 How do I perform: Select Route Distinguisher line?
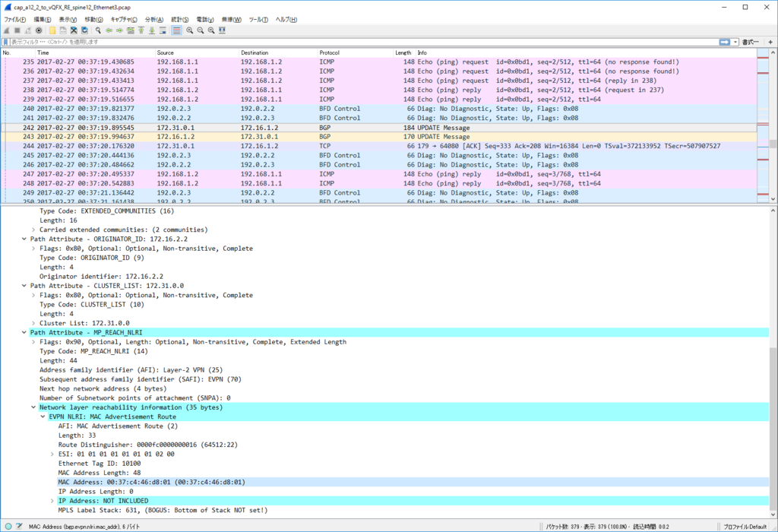148,445
